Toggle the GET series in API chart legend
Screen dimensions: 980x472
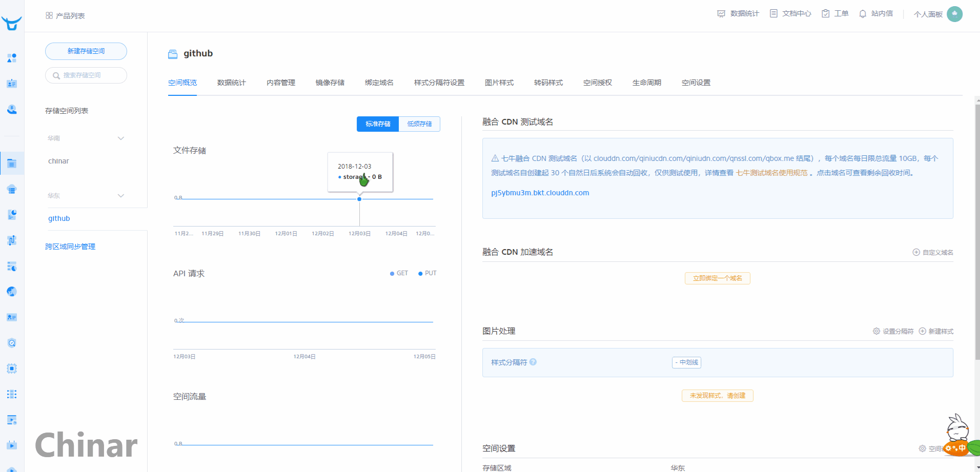click(399, 273)
